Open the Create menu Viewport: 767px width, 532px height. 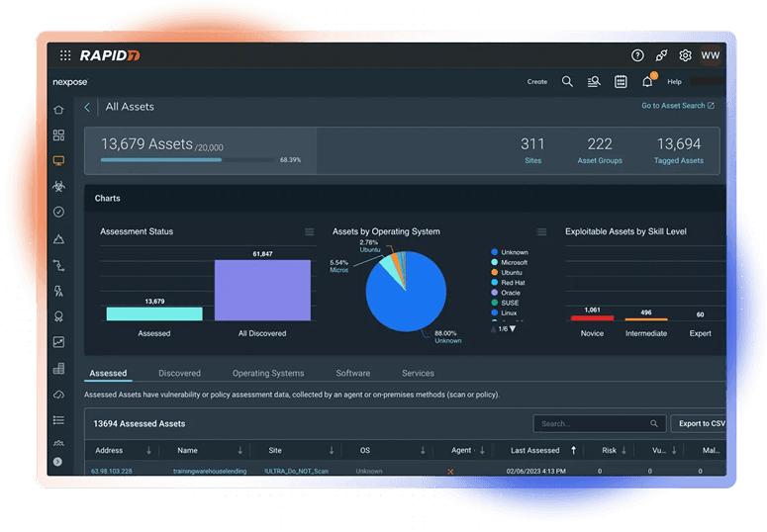coord(537,82)
